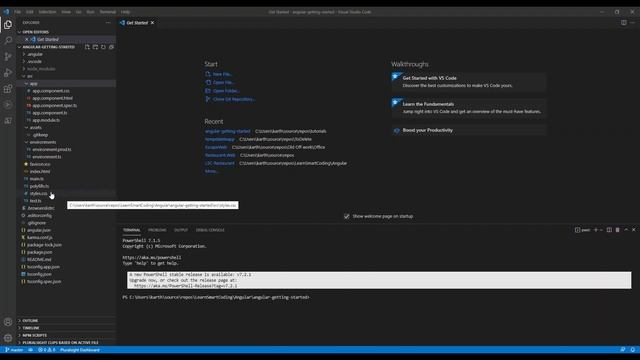Image resolution: width=640 pixels, height=360 pixels.
Task: Open Get Started with VS Code walkthrough
Action: [x=469, y=82]
